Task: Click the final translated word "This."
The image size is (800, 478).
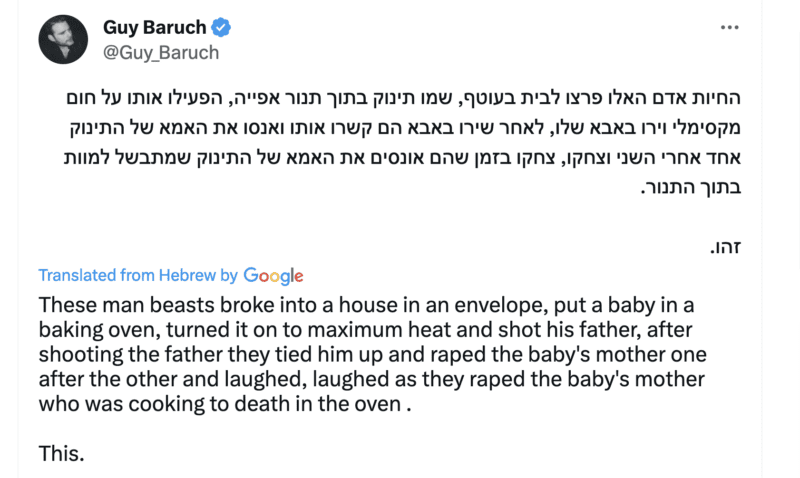Action: (x=61, y=454)
